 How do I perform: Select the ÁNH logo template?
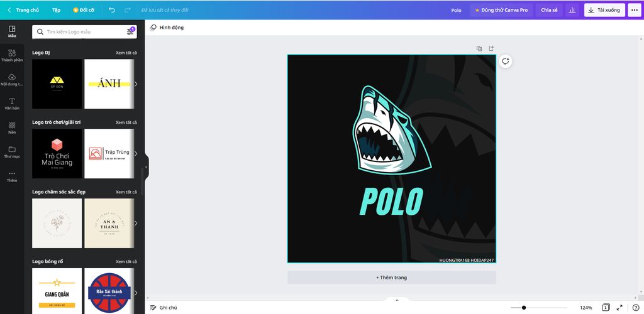[109, 84]
